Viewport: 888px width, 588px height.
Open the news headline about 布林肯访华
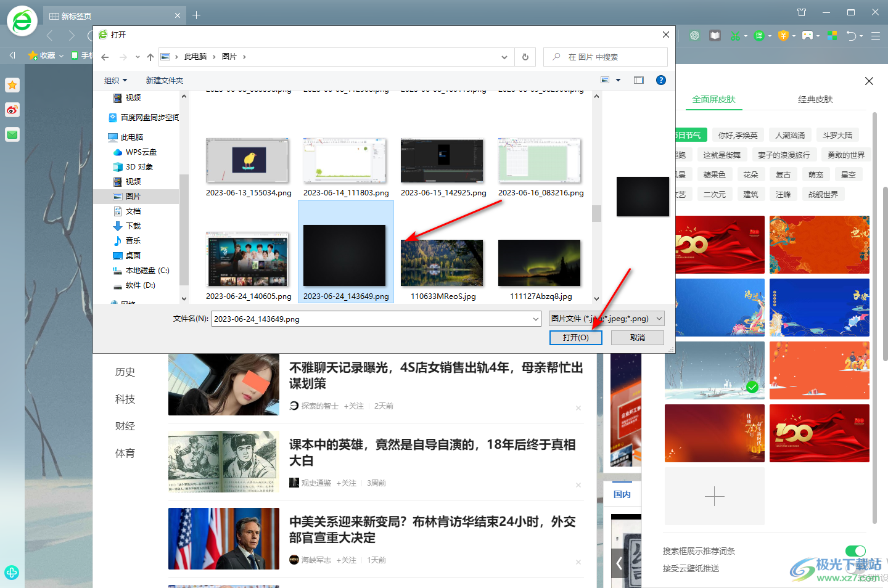click(432, 529)
